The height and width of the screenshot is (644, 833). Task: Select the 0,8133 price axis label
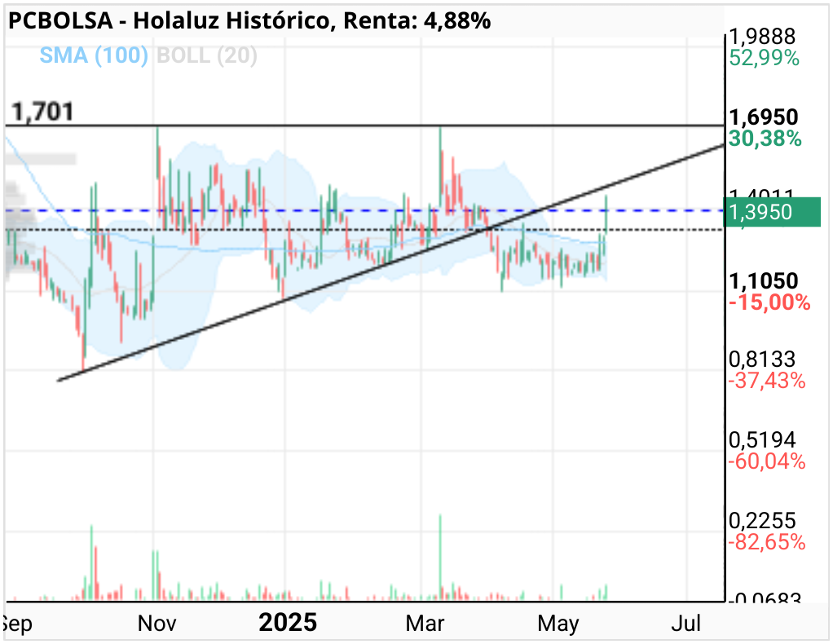[762, 359]
